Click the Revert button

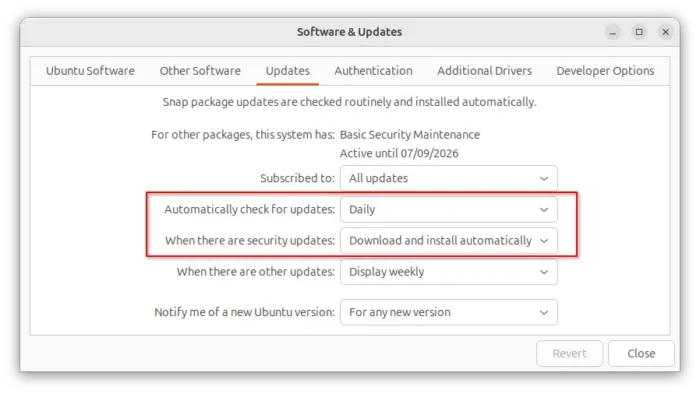click(570, 353)
